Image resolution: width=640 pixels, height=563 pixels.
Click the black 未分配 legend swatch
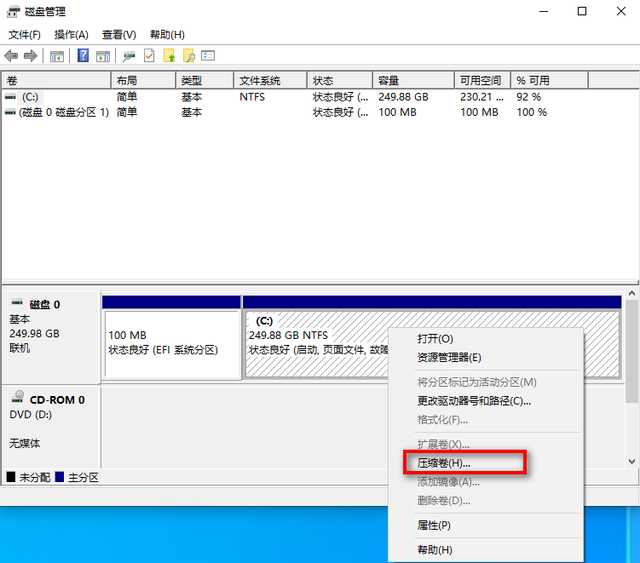(x=11, y=477)
